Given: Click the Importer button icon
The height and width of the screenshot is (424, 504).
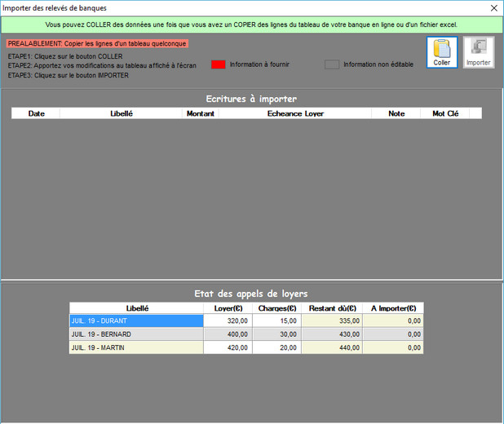Looking at the screenshot, I should pos(478,52).
